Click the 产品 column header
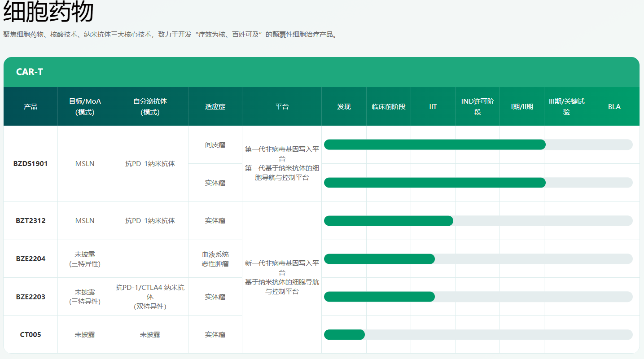 pos(31,107)
